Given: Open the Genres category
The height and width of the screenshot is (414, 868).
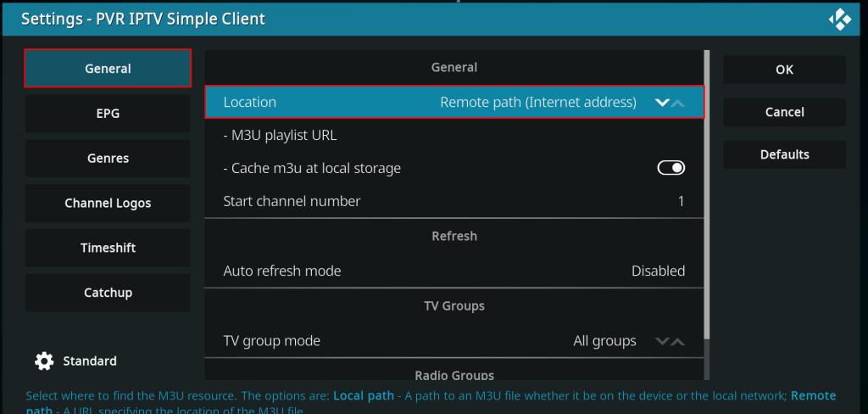Looking at the screenshot, I should pos(108,159).
